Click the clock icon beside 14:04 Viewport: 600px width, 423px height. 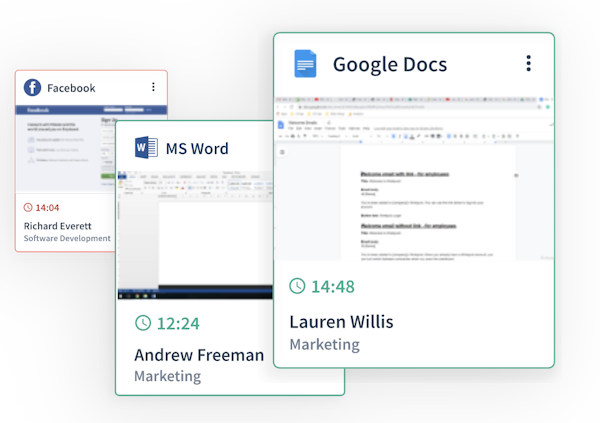point(28,207)
